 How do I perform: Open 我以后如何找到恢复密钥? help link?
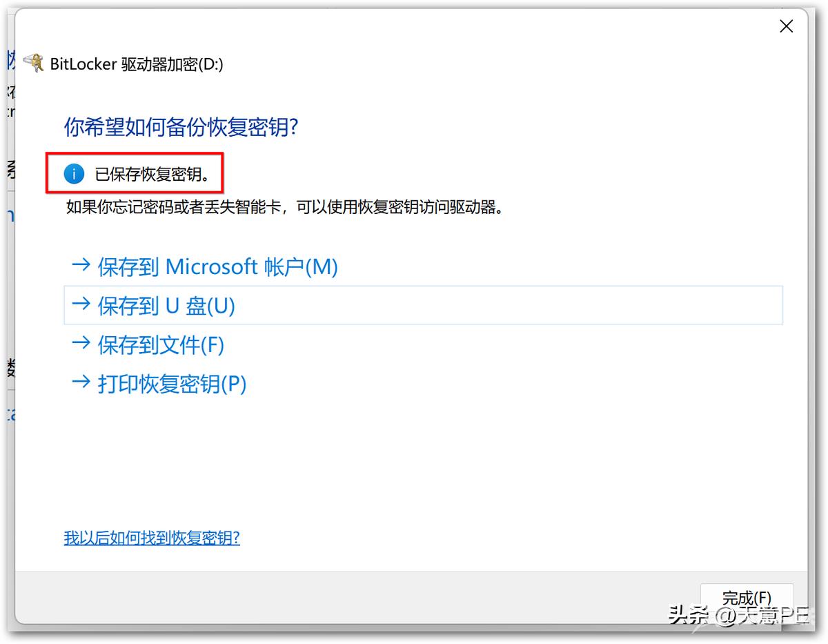tap(152, 538)
